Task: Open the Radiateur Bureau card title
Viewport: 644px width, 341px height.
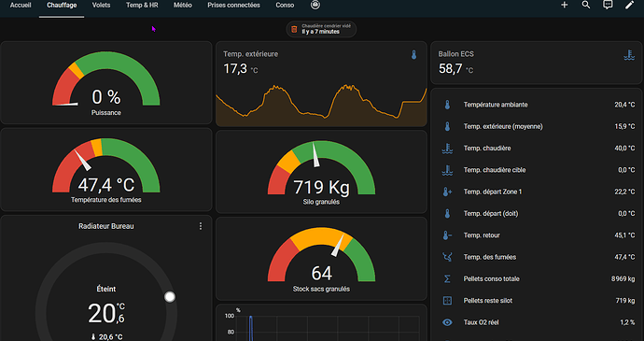Action: pyautogui.click(x=106, y=226)
